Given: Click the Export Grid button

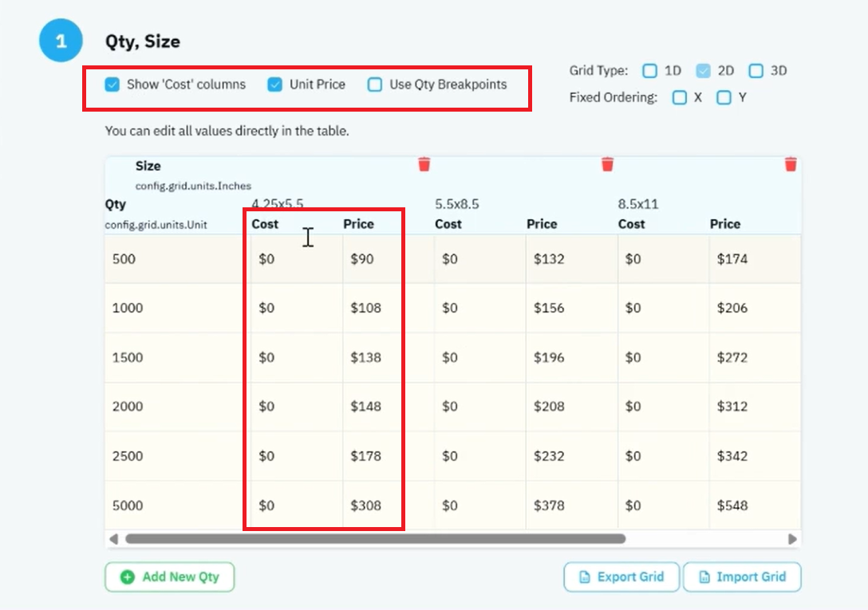Looking at the screenshot, I should pos(621,577).
